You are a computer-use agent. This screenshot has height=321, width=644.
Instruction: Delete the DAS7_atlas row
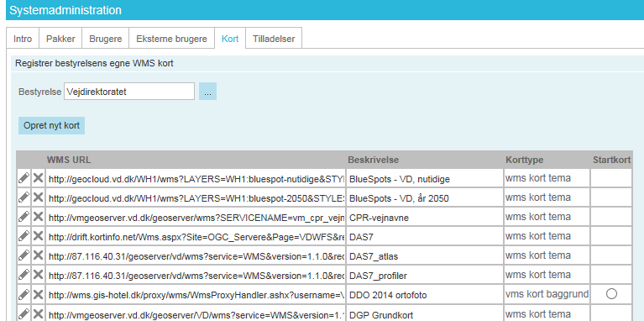pos(38,255)
